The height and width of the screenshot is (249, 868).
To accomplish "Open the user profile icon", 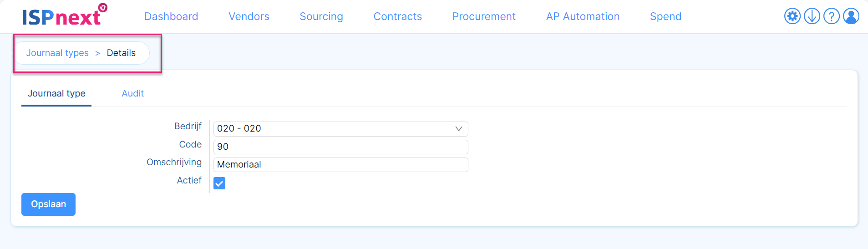I will click(x=851, y=16).
